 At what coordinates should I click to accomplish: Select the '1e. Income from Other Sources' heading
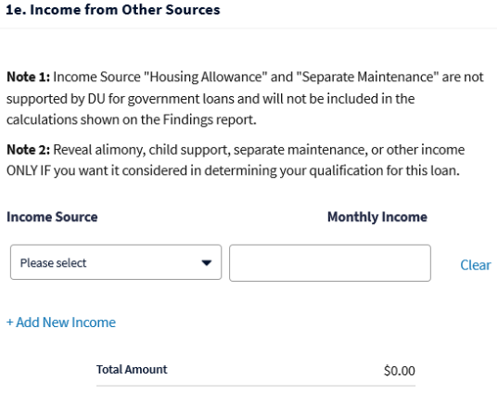pos(113,10)
